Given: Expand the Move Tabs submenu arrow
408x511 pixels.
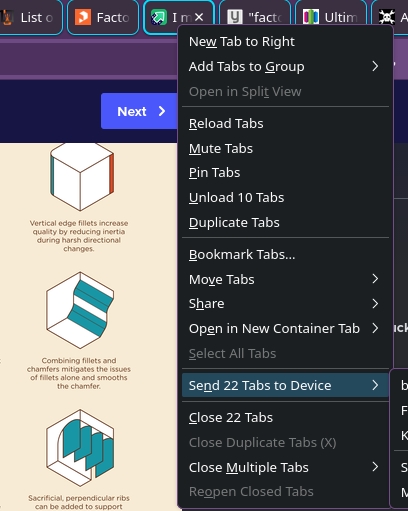Looking at the screenshot, I should pyautogui.click(x=375, y=279).
